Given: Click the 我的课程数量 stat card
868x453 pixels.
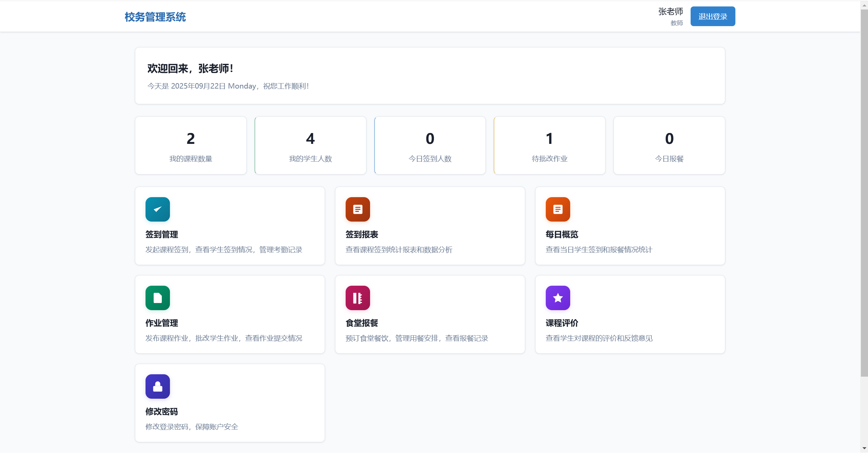Looking at the screenshot, I should pyautogui.click(x=190, y=145).
